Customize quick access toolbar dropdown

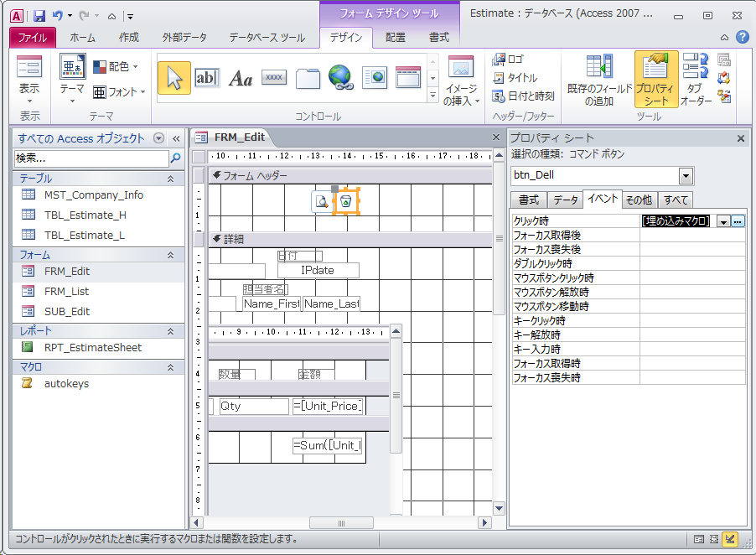tap(130, 17)
